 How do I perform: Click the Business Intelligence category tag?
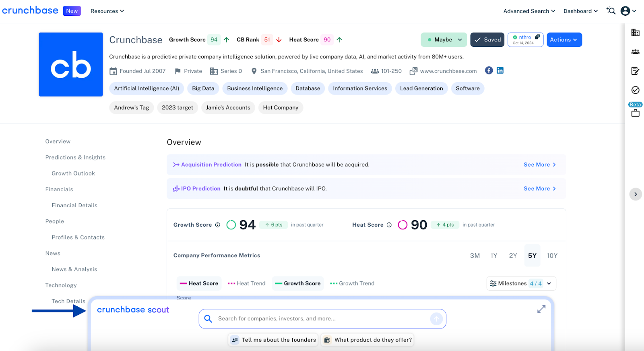coord(255,89)
